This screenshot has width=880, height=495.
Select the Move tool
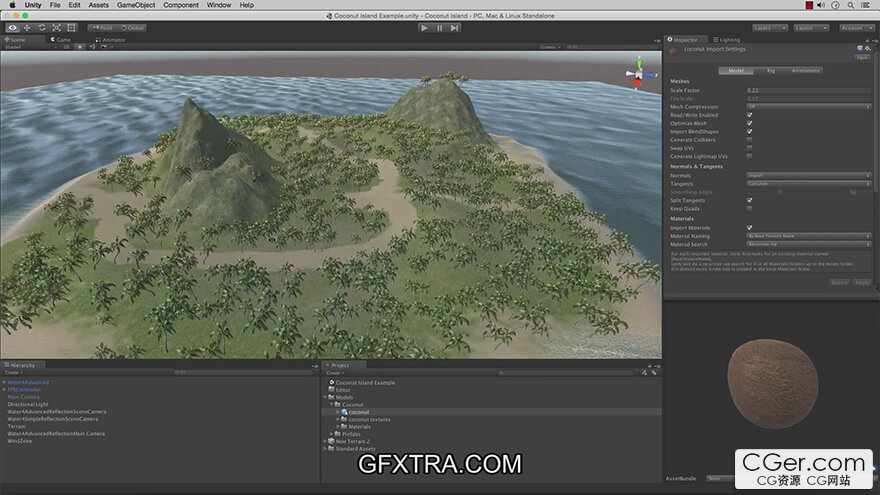pos(27,28)
